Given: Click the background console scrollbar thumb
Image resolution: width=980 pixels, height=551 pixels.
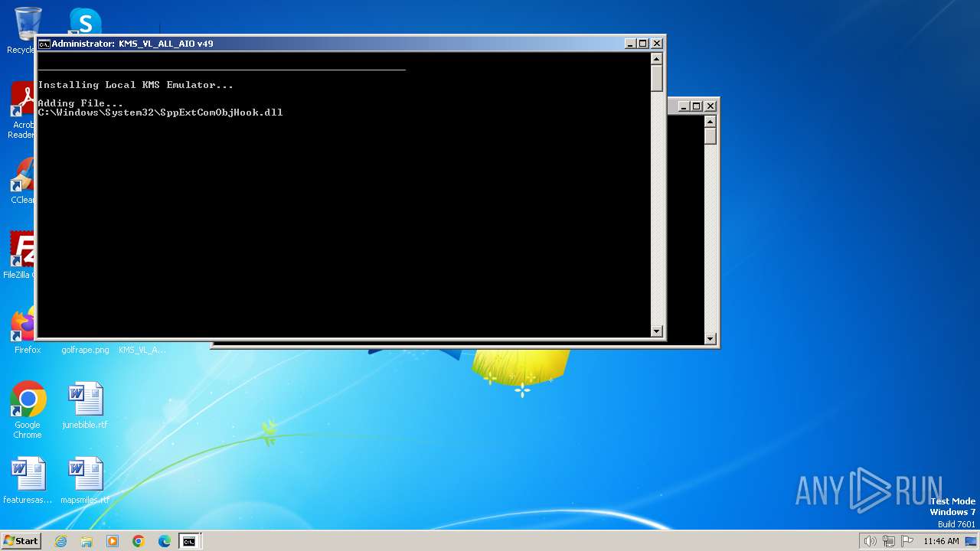Looking at the screenshot, I should click(710, 136).
